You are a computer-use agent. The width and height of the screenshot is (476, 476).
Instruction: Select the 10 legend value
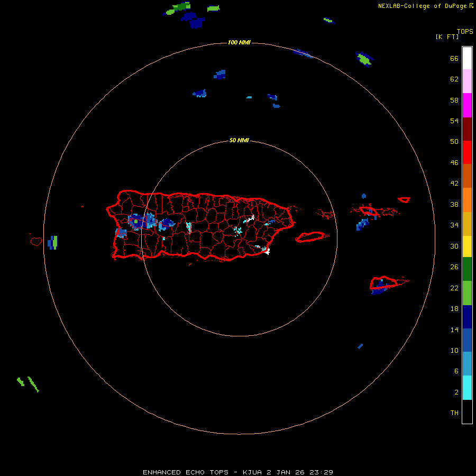click(454, 350)
